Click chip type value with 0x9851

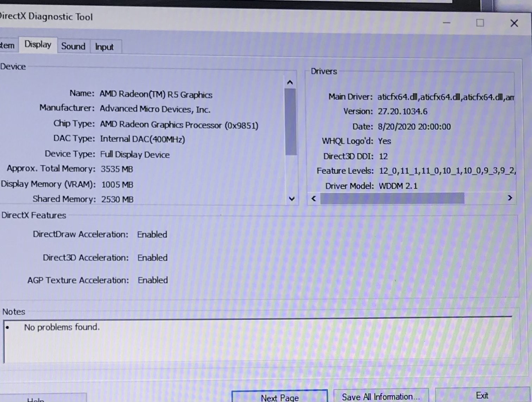click(x=179, y=125)
